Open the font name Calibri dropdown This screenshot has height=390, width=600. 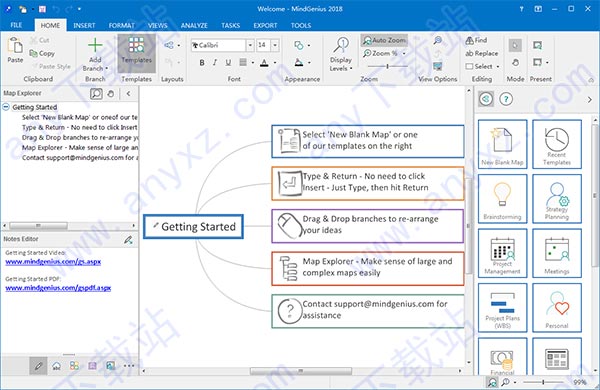coord(250,45)
